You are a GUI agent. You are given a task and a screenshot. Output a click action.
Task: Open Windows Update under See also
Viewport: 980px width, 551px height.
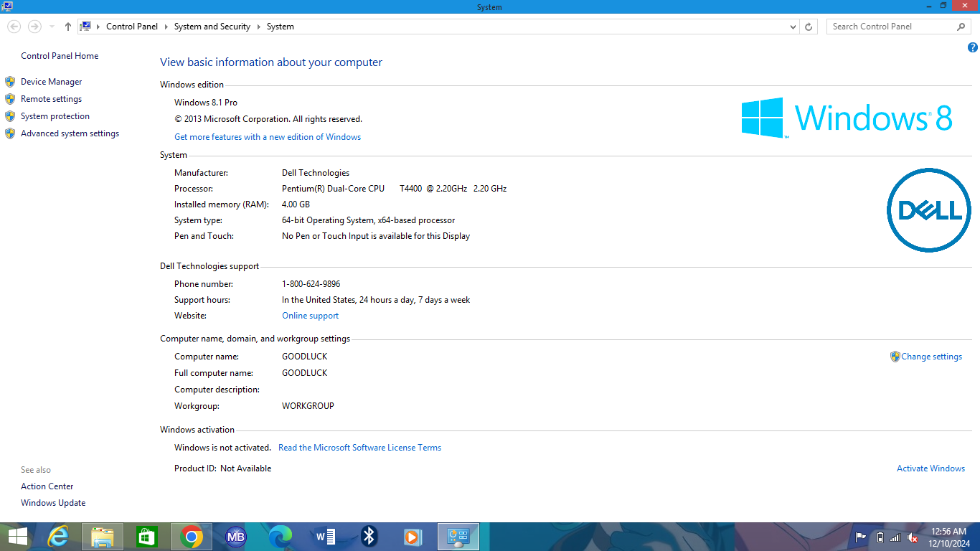click(x=53, y=503)
